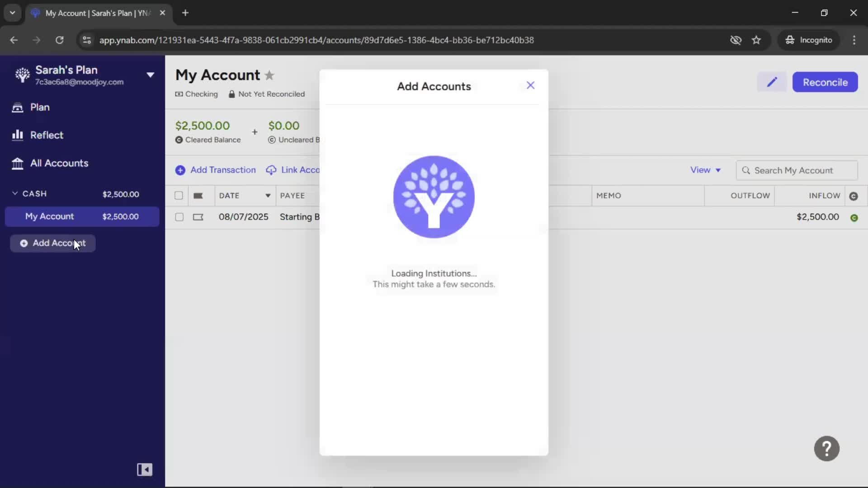Screen dimensions: 868x488
Task: Click the Checking account type label
Action: coord(197,94)
